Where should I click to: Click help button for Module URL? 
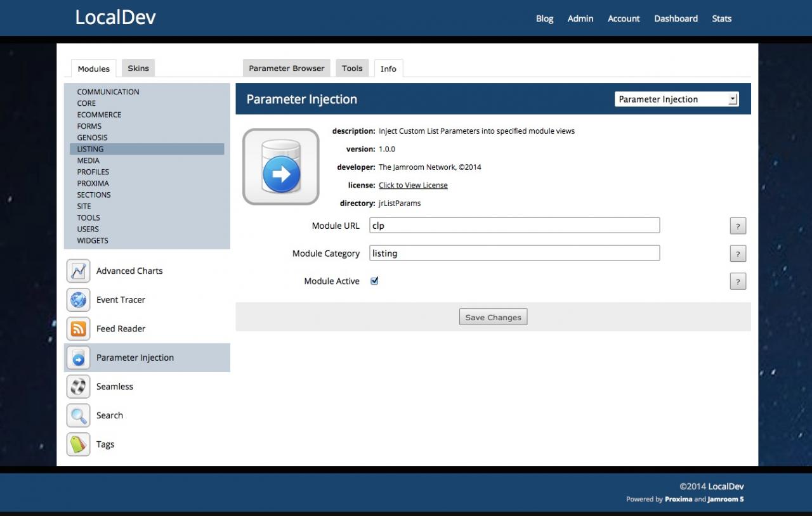click(x=737, y=226)
